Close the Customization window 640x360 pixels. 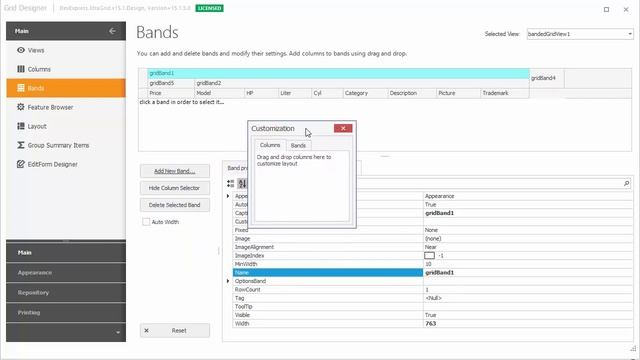click(x=343, y=128)
